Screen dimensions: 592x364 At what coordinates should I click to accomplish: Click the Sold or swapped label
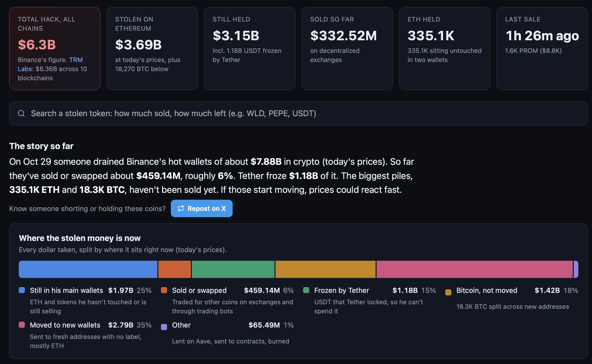(199, 290)
